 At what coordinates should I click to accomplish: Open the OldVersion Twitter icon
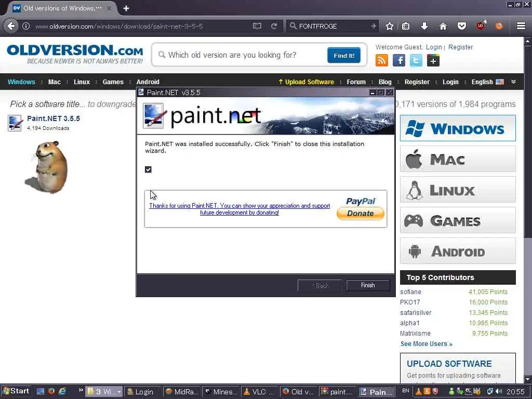coord(416,60)
